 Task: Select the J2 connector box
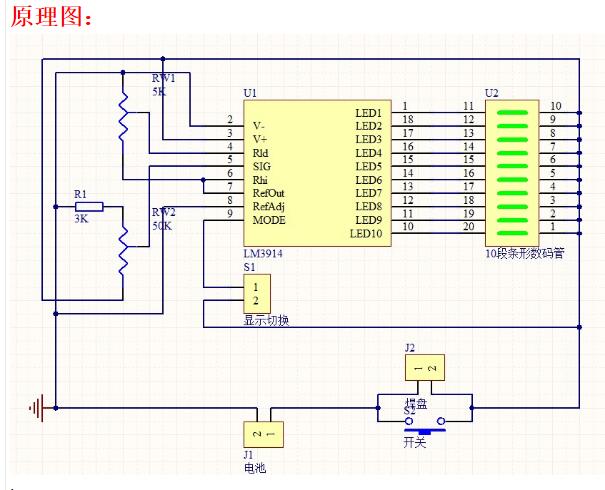(422, 368)
